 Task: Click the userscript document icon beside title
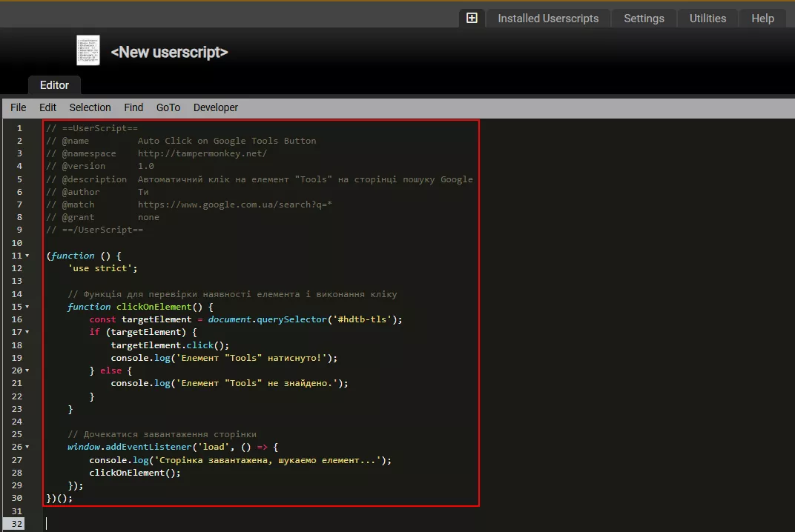pos(88,50)
